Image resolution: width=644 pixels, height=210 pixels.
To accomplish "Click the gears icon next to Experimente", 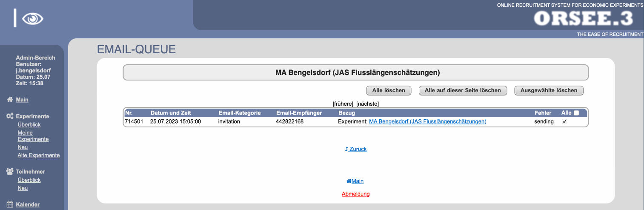I will (x=9, y=116).
